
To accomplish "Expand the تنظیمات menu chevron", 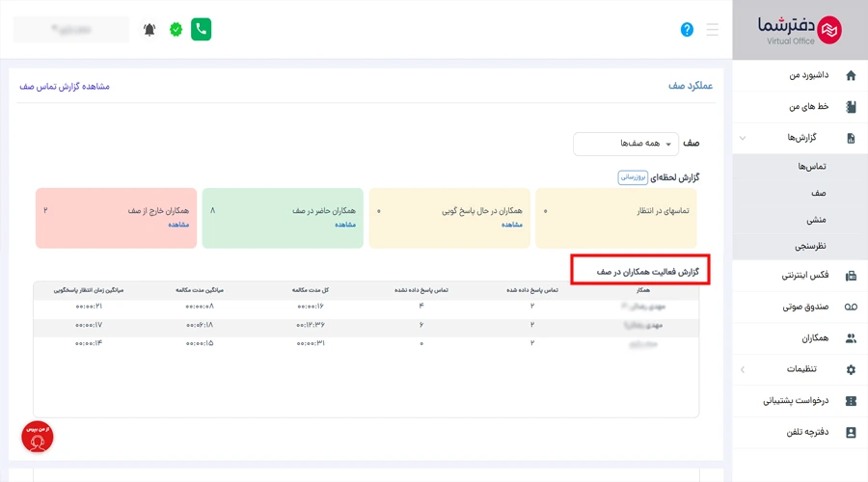I will (x=743, y=369).
